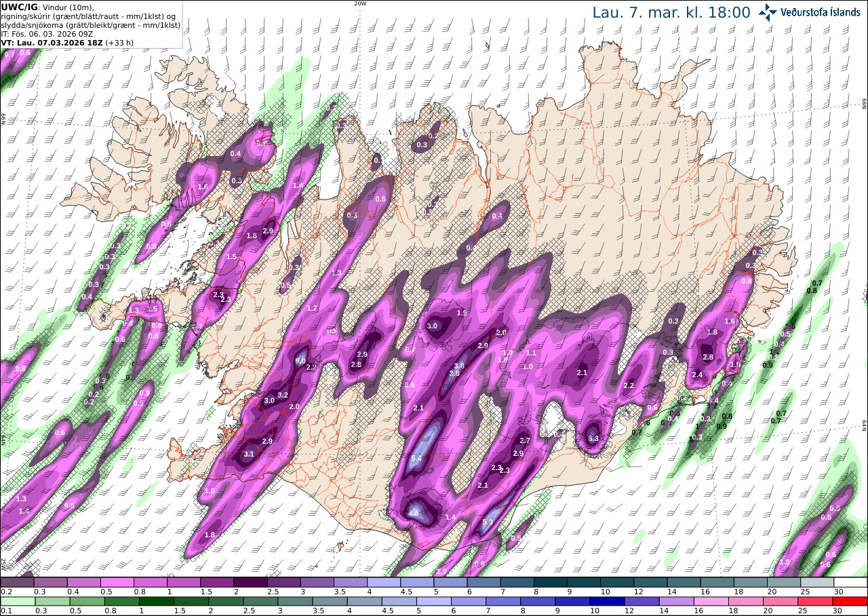Click the 2.2 precipitation value on map

tap(629, 386)
